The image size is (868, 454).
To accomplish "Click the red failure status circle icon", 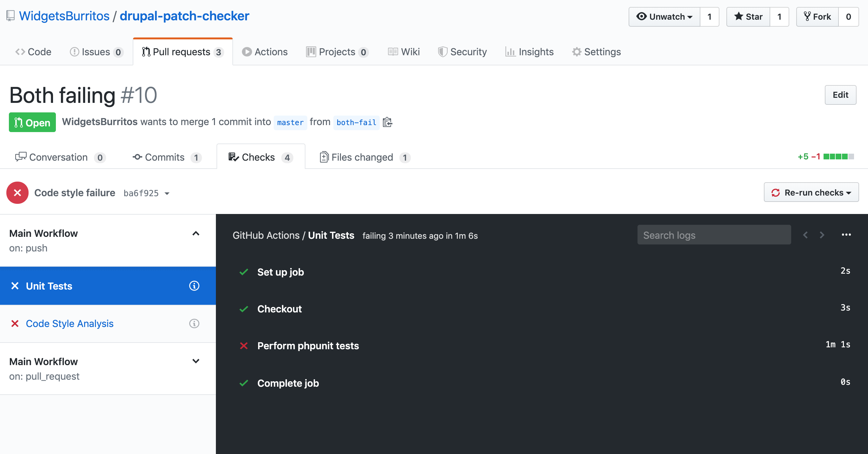I will pos(17,193).
